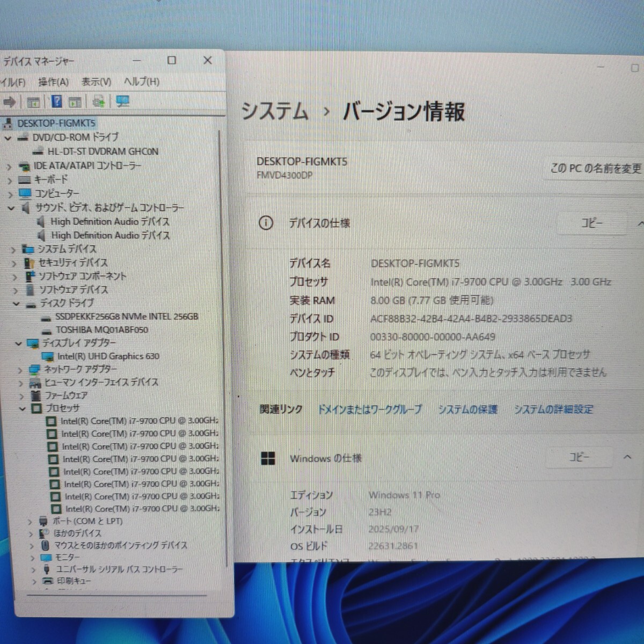Image resolution: width=644 pixels, height=644 pixels.
Task: Click the action pane toolbar icon beside help
Action: [75, 102]
